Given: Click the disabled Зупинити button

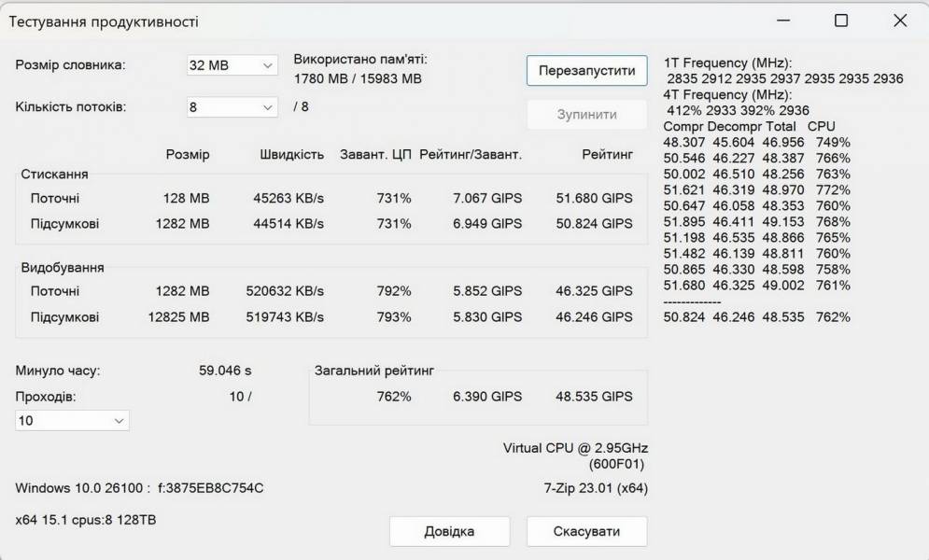Looking at the screenshot, I should pyautogui.click(x=589, y=114).
